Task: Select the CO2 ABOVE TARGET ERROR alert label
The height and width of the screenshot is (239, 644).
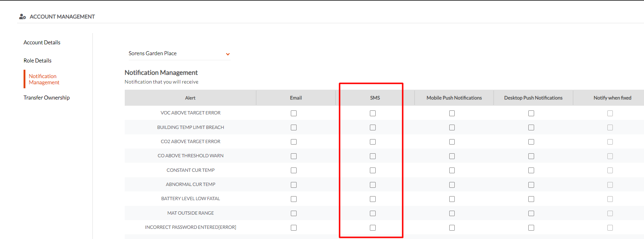Action: point(191,142)
